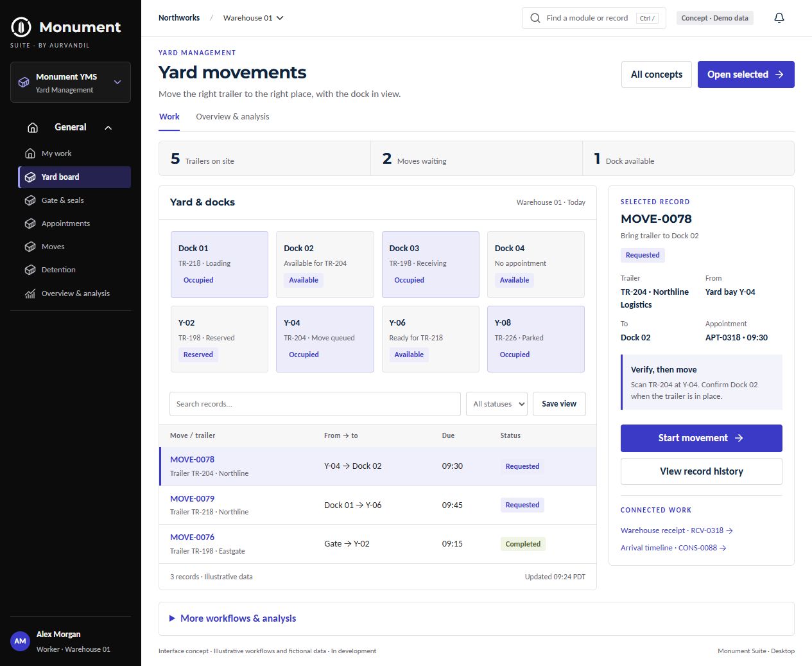Screen dimensions: 812x666
Task: Click the Open selected button
Action: click(x=746, y=74)
